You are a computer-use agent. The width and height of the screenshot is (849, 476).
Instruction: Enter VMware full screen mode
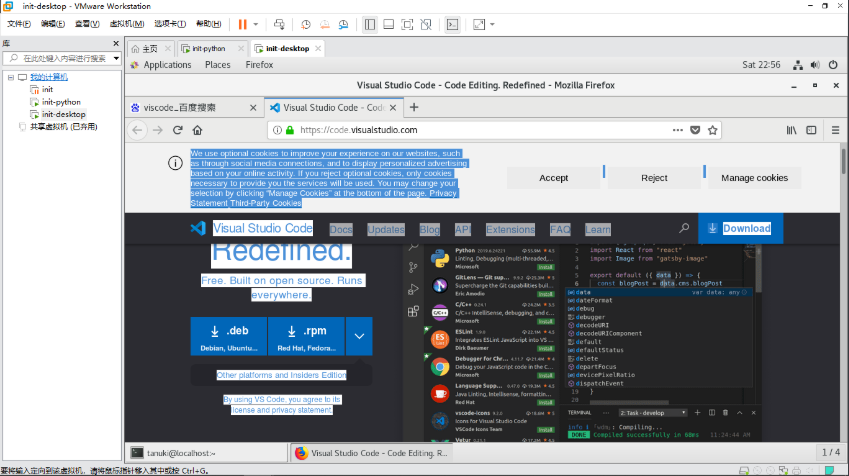coord(407,24)
